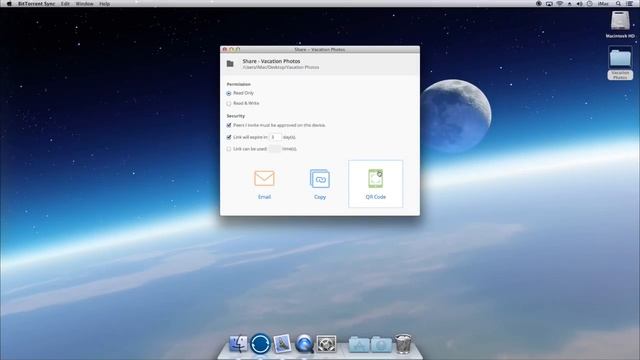Open the BitTorrent Sync menu
This screenshot has width=640, height=360.
coord(36,4)
